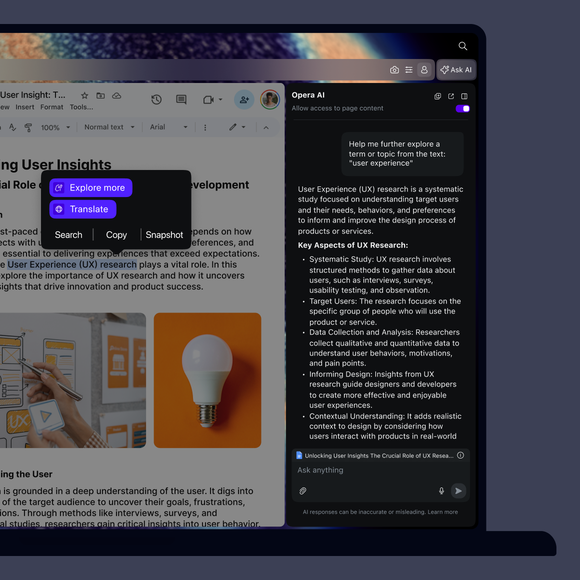Select Search in the popup menu

[68, 235]
